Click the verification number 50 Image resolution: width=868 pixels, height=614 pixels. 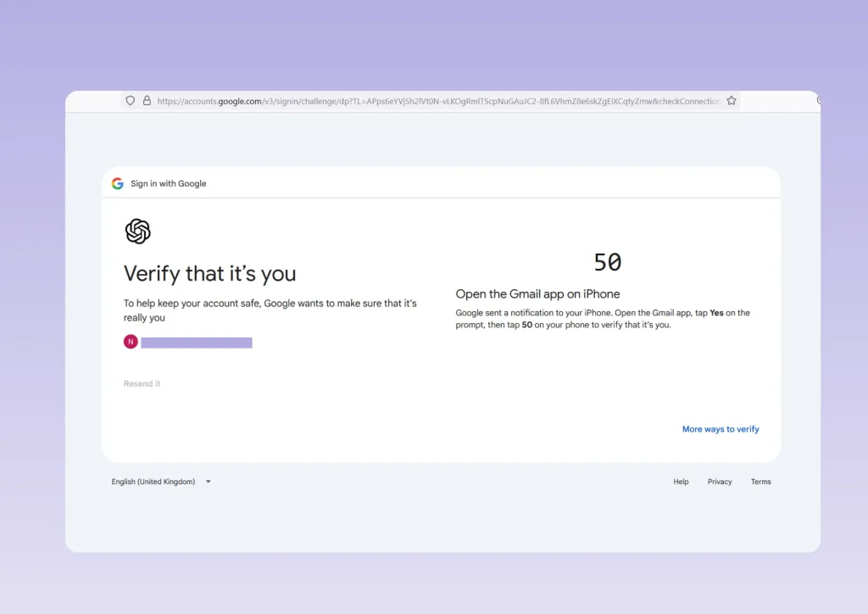(608, 262)
